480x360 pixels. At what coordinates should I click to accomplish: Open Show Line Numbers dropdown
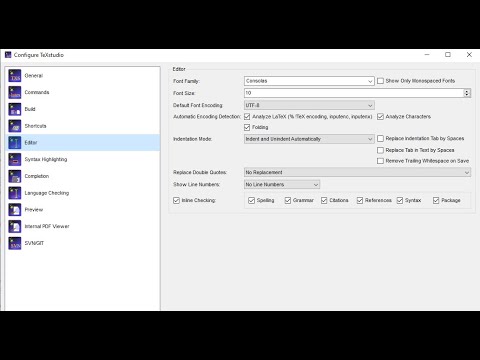[x=282, y=185]
